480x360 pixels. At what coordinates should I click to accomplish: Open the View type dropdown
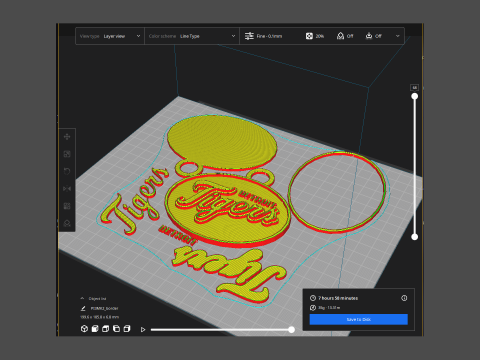110,36
